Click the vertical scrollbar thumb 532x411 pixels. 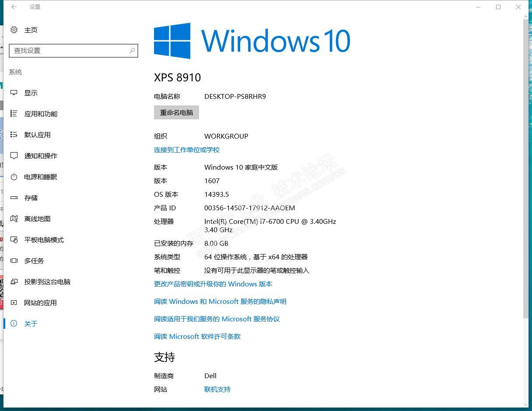[525, 168]
